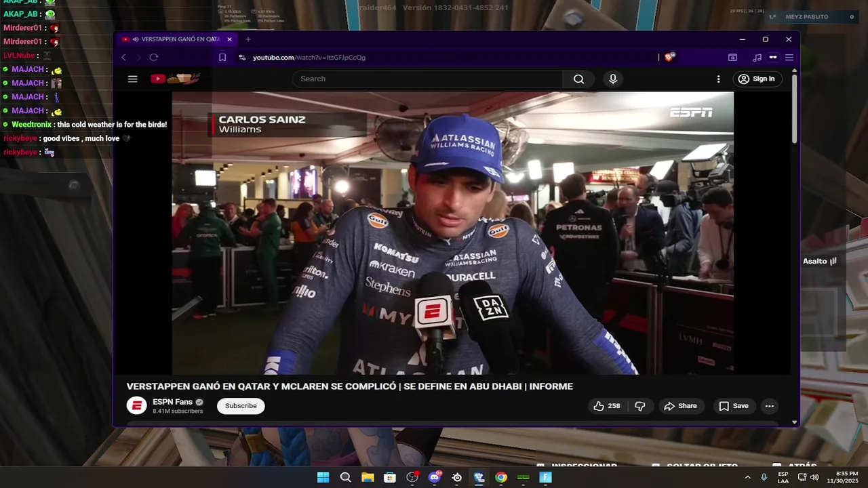
Task: Open Google Chrome from the taskbar
Action: click(501, 477)
